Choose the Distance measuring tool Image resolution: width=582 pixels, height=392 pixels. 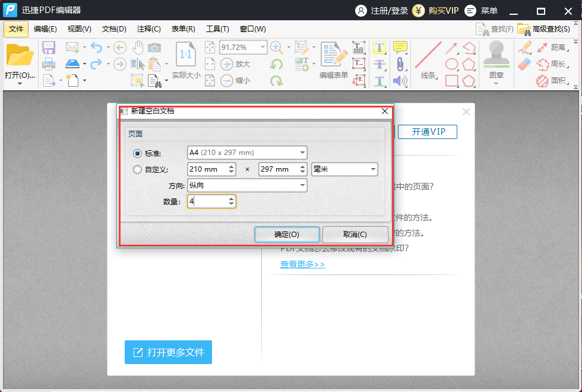(x=552, y=48)
